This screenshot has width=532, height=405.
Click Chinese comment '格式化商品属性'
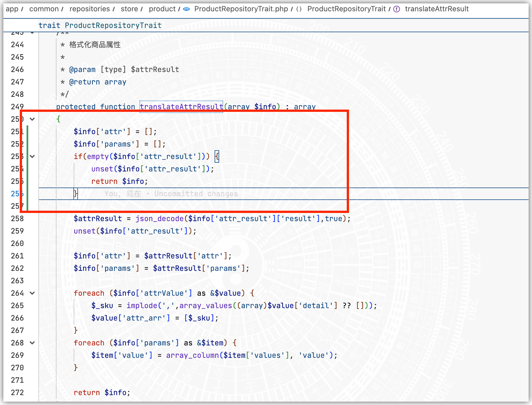click(x=95, y=45)
